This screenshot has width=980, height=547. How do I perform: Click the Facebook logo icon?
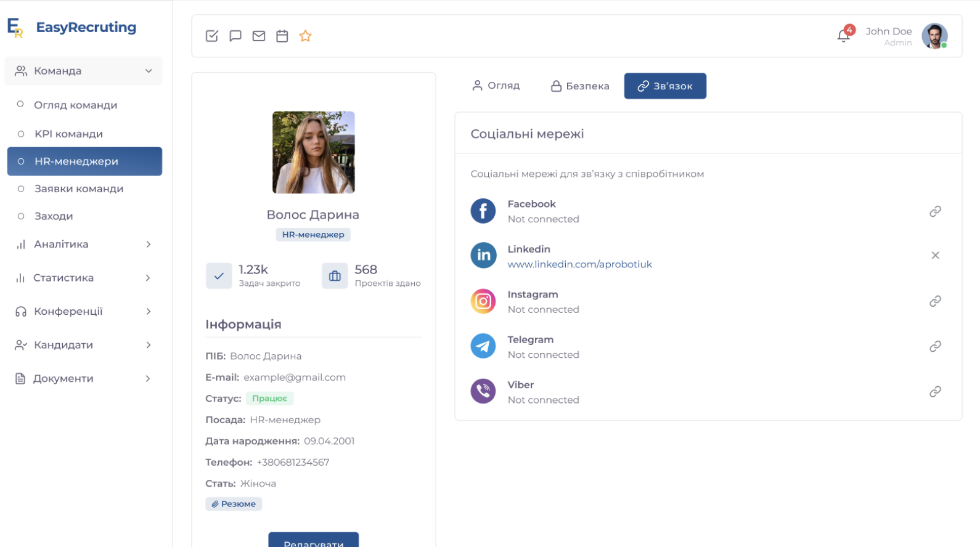pos(483,211)
